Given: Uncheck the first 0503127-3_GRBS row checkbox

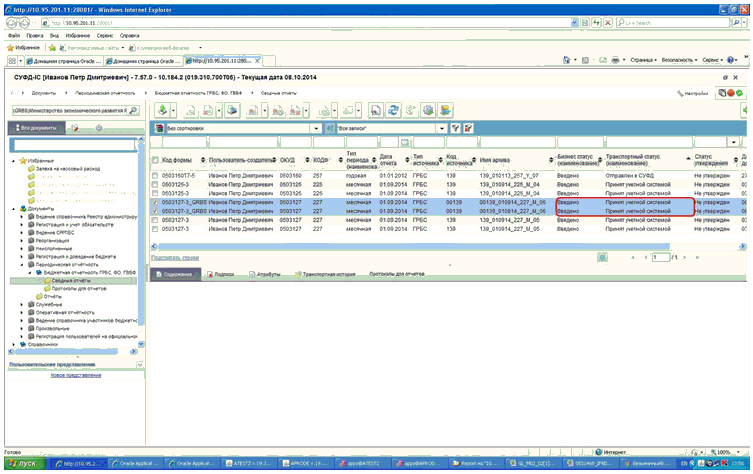Looking at the screenshot, I should click(x=154, y=202).
